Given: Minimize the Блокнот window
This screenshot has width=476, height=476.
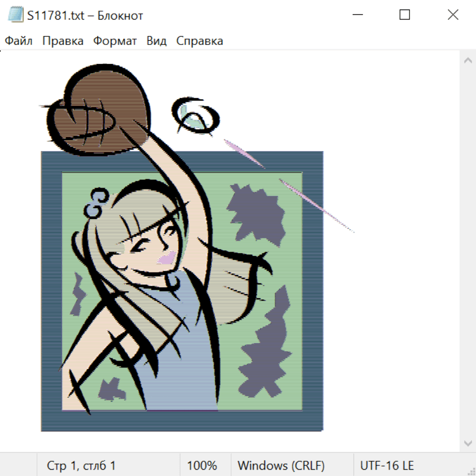Looking at the screenshot, I should [357, 15].
